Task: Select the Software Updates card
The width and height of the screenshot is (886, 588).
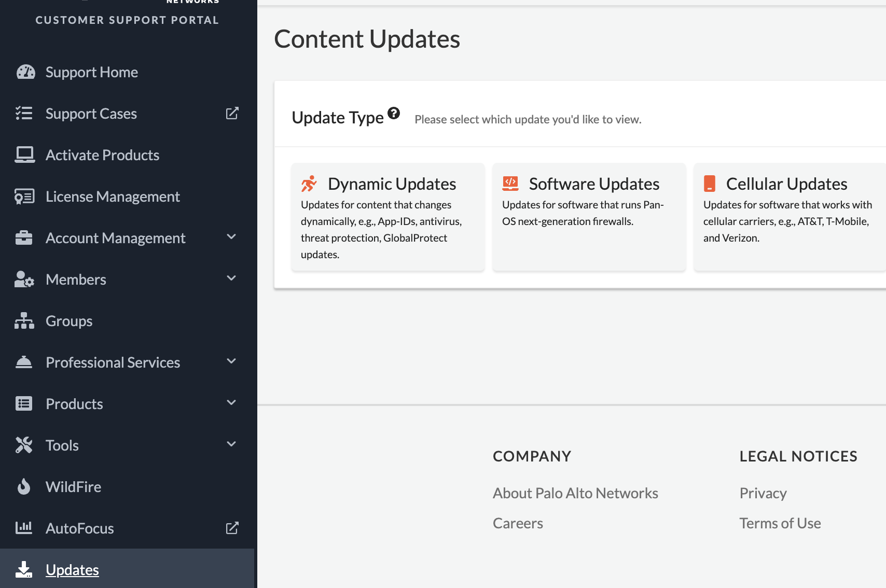Action: [x=589, y=217]
